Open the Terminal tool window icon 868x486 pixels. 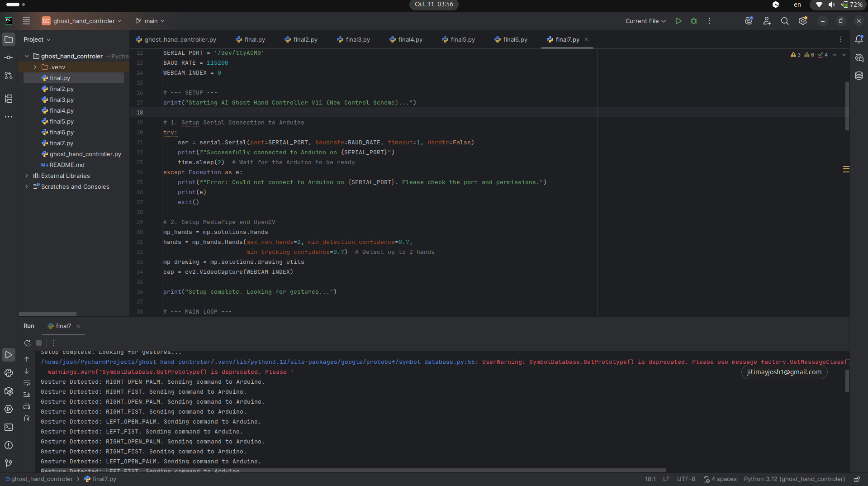pos(9,427)
